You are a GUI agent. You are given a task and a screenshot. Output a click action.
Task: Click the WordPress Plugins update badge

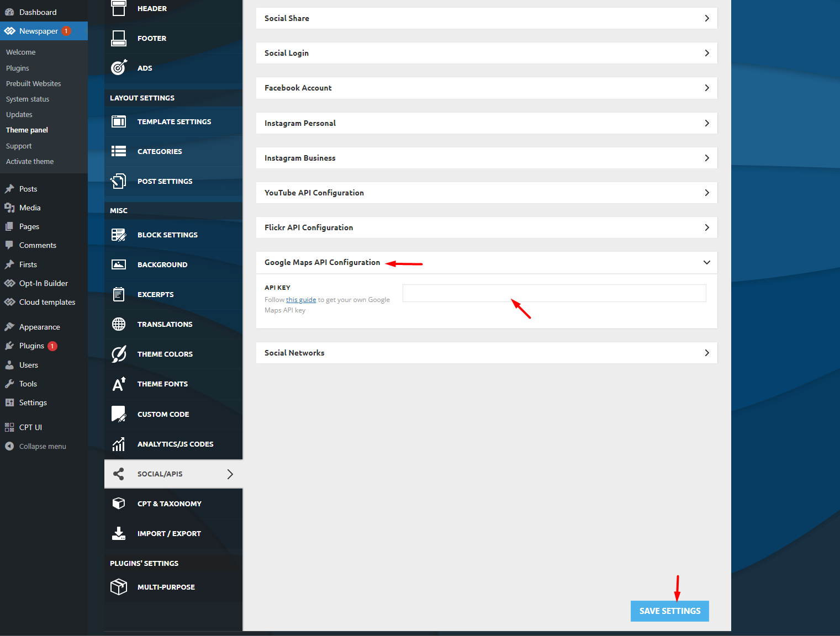tap(52, 346)
